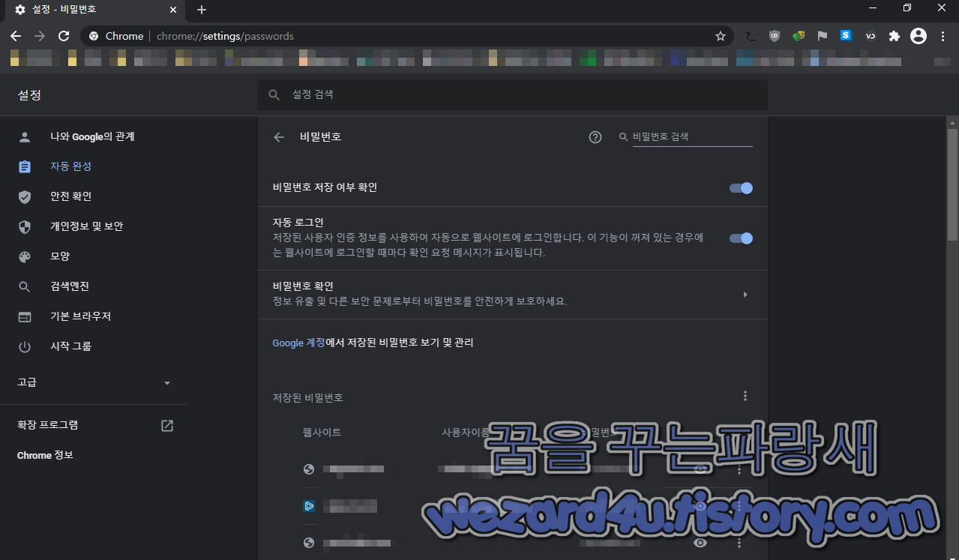Screen dimensions: 959x560
Task: Open 시작 그룹 settings section
Action: coord(70,346)
